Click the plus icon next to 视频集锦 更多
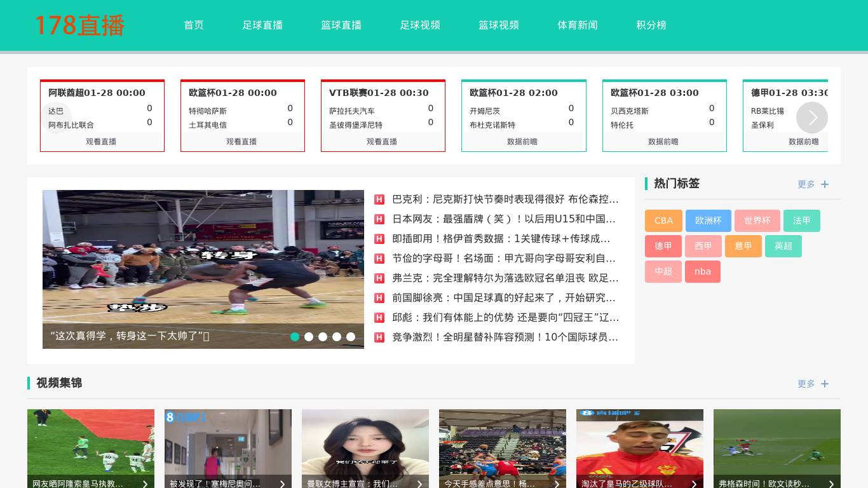Viewport: 868px width, 488px height. pos(825,384)
